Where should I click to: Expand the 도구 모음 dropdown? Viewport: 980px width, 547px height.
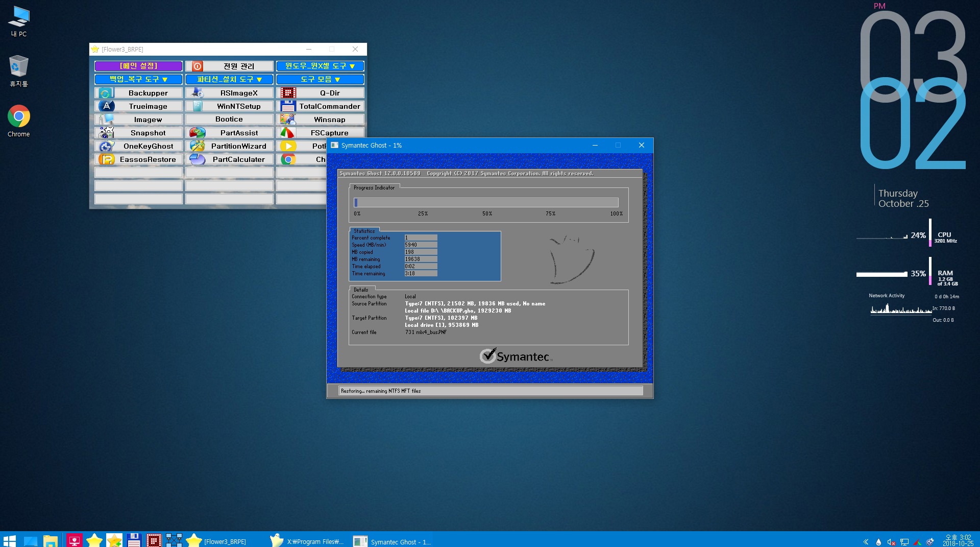(x=320, y=80)
